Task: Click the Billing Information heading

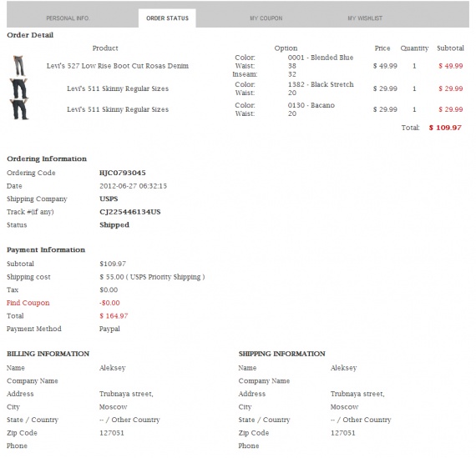Action: (x=48, y=354)
